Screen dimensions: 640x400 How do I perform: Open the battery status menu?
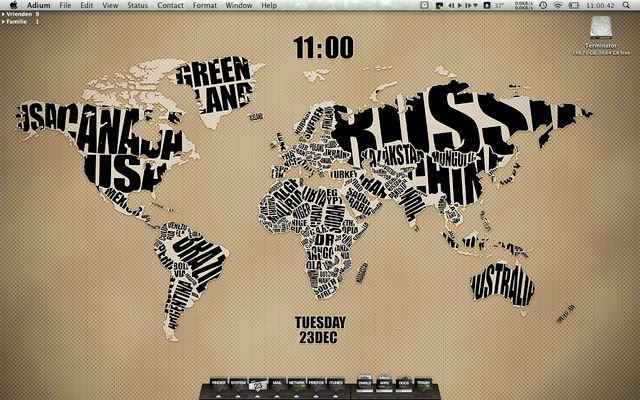pyautogui.click(x=574, y=5)
